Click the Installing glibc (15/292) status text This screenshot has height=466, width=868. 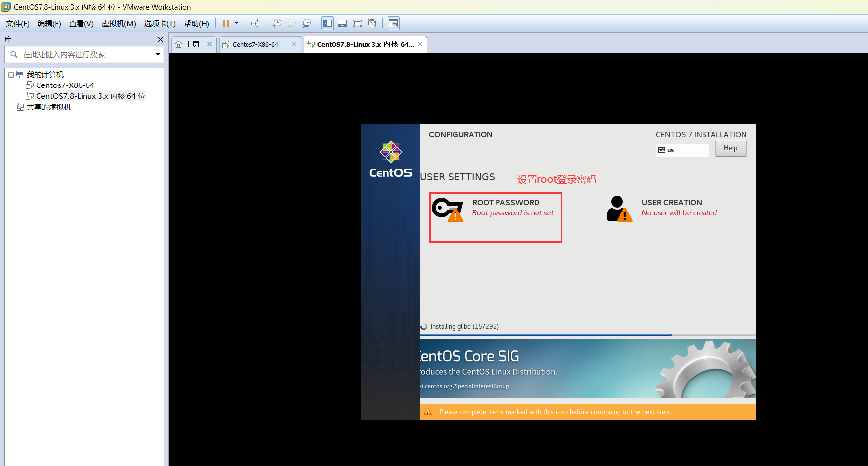pyautogui.click(x=465, y=326)
